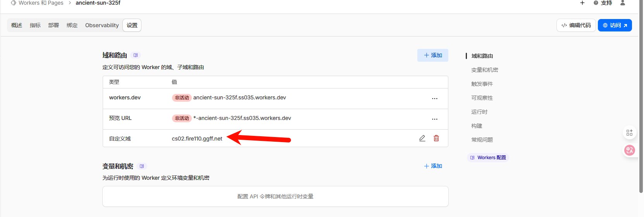
Task: Open the three-dot menu for 预览 URL row
Action: pyautogui.click(x=435, y=119)
